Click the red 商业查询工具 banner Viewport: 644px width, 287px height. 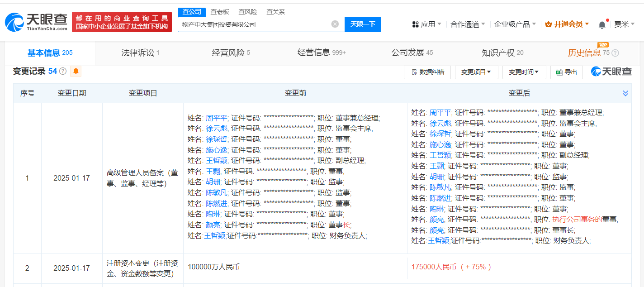point(122,22)
